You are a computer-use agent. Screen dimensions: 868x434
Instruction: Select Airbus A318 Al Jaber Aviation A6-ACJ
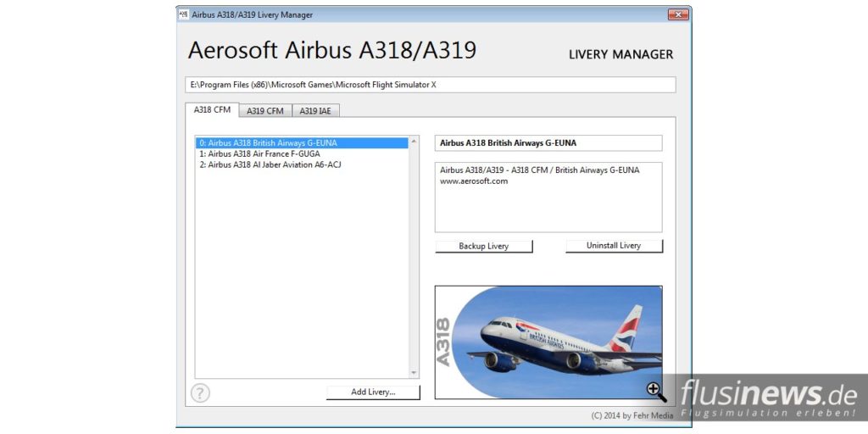(303, 164)
